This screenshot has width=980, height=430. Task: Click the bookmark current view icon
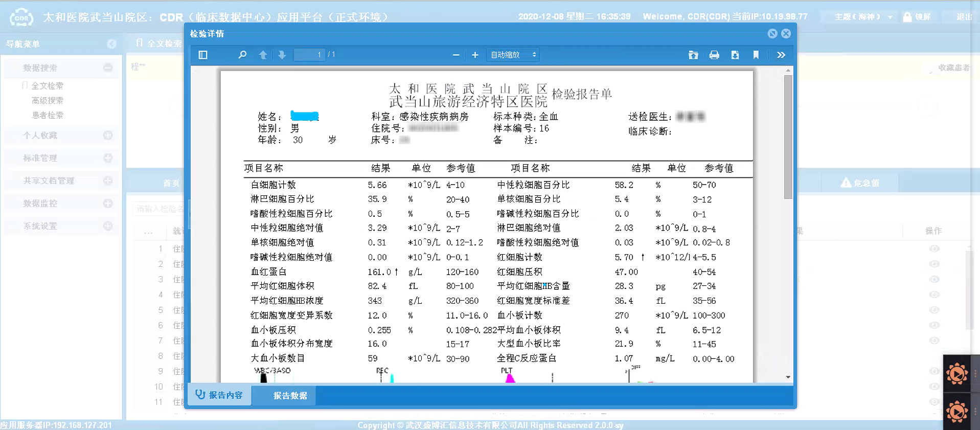click(x=756, y=55)
